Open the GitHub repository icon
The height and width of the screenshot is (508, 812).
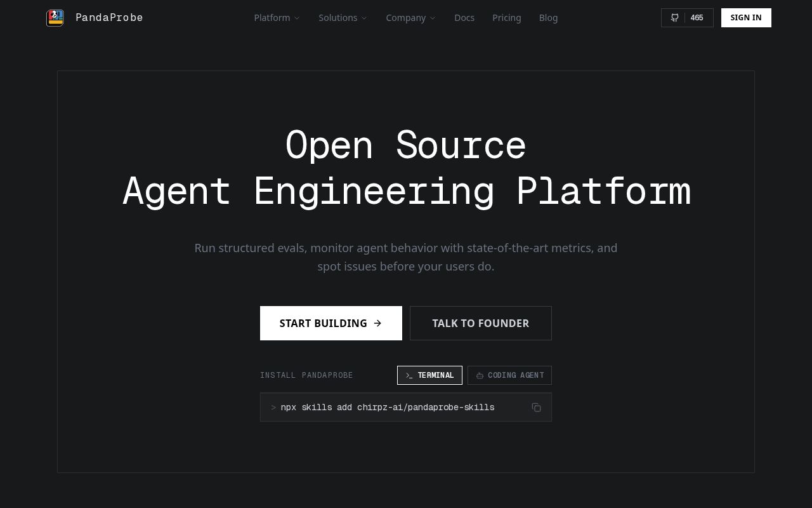click(674, 18)
